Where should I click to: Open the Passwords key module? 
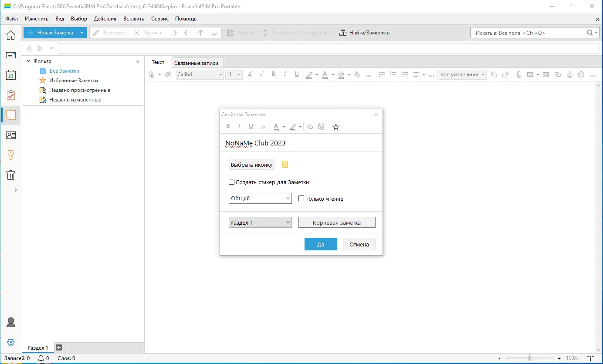pyautogui.click(x=10, y=155)
